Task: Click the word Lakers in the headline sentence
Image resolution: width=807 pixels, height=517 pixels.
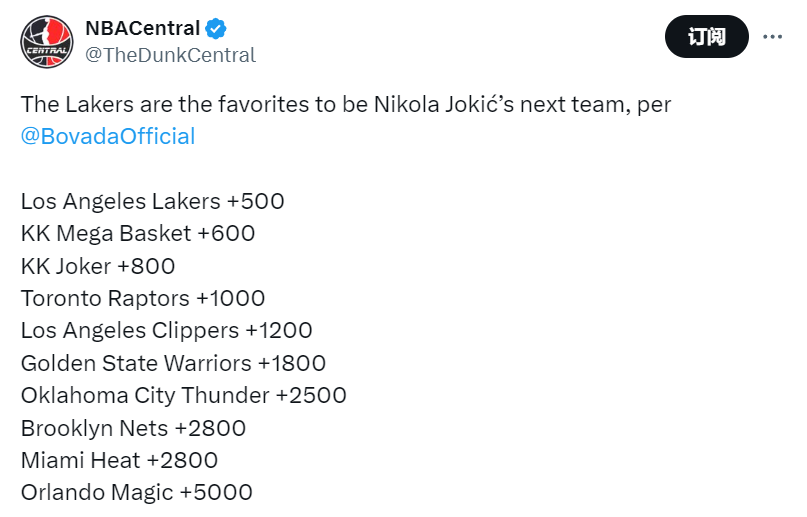Action: tap(99, 104)
